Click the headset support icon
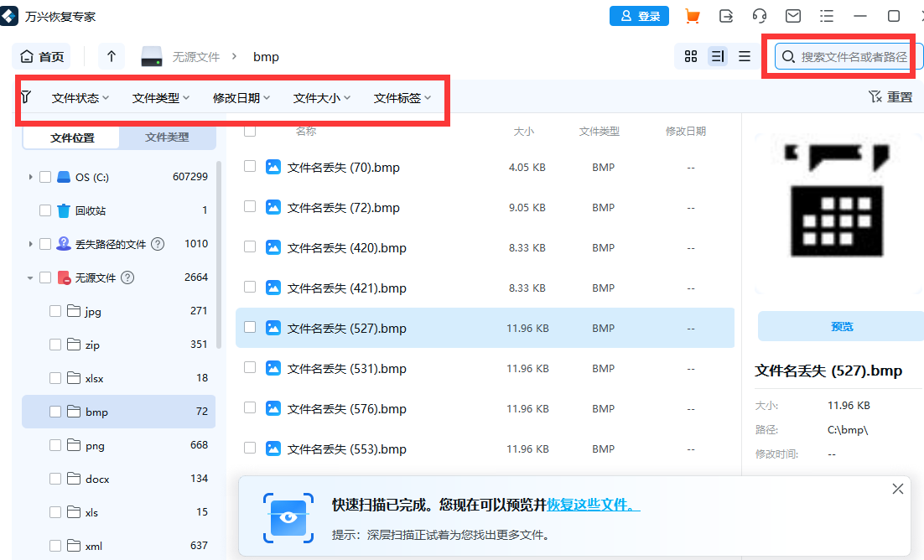Viewport: 924px width, 560px height. (x=759, y=15)
